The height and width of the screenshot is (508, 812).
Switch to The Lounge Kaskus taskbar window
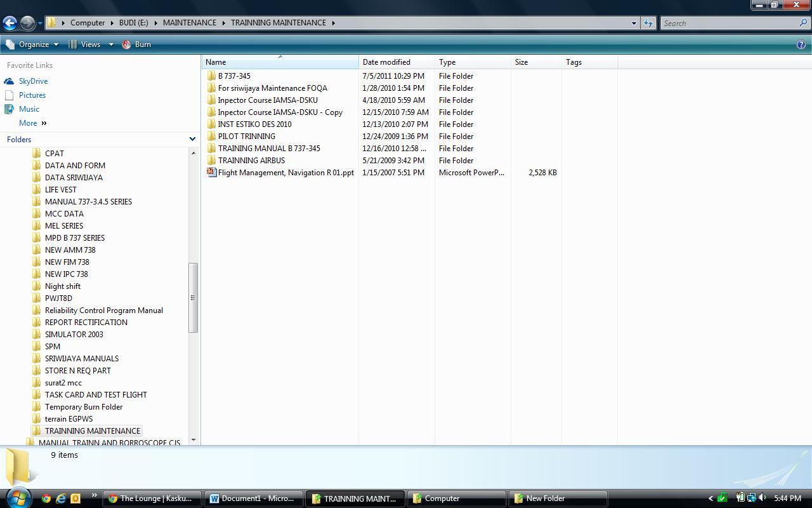pyautogui.click(x=152, y=498)
